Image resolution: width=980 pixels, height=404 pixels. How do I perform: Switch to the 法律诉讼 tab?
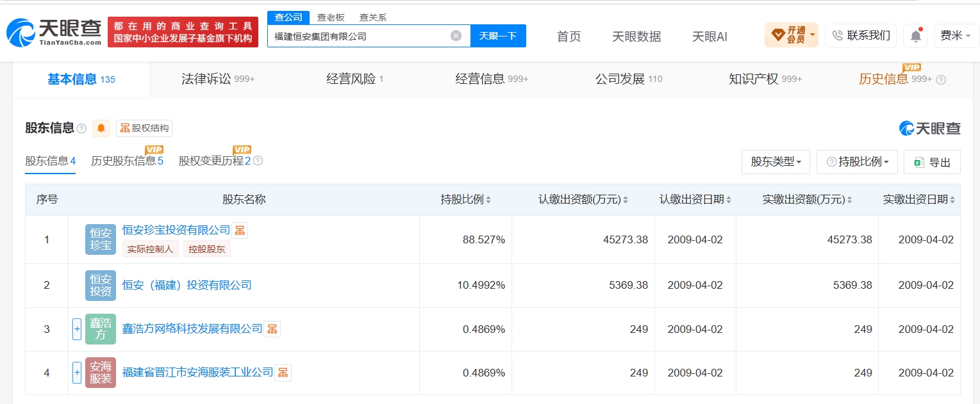pyautogui.click(x=218, y=79)
